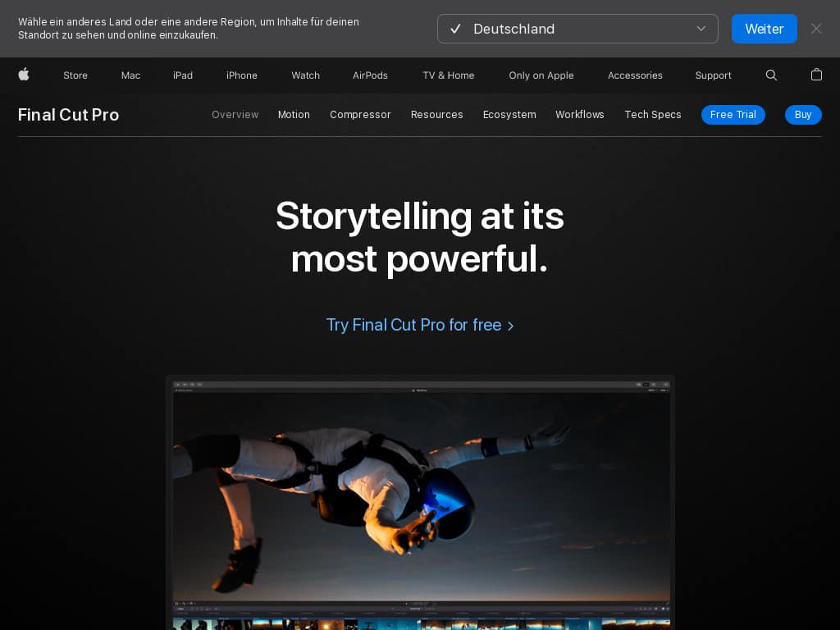Go to the Ecosystem tab
Image resolution: width=840 pixels, height=630 pixels.
[x=509, y=115]
